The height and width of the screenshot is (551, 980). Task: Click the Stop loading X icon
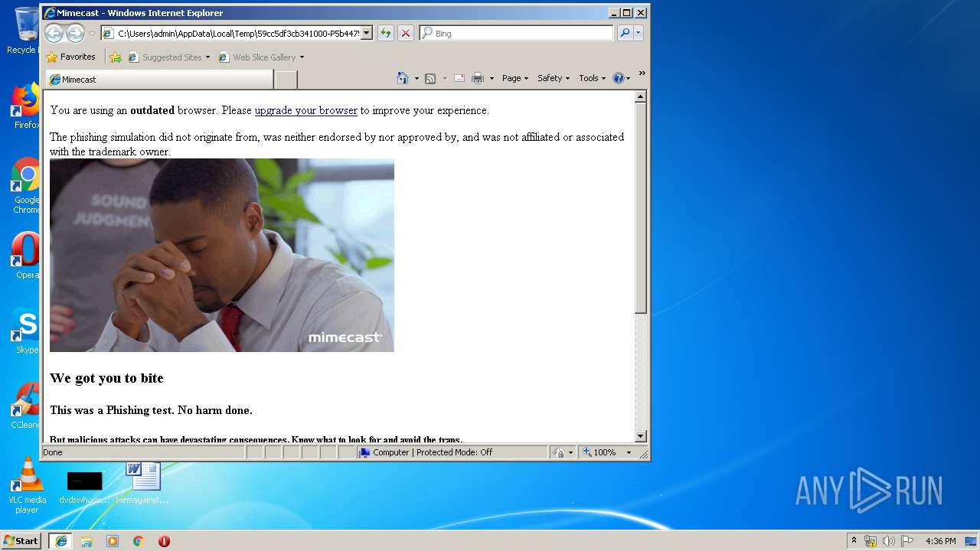point(406,33)
